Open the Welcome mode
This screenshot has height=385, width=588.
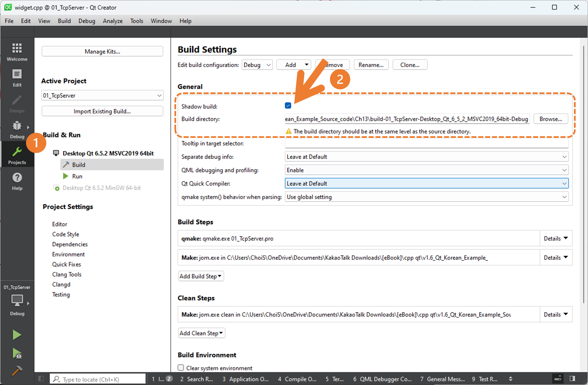click(x=17, y=52)
